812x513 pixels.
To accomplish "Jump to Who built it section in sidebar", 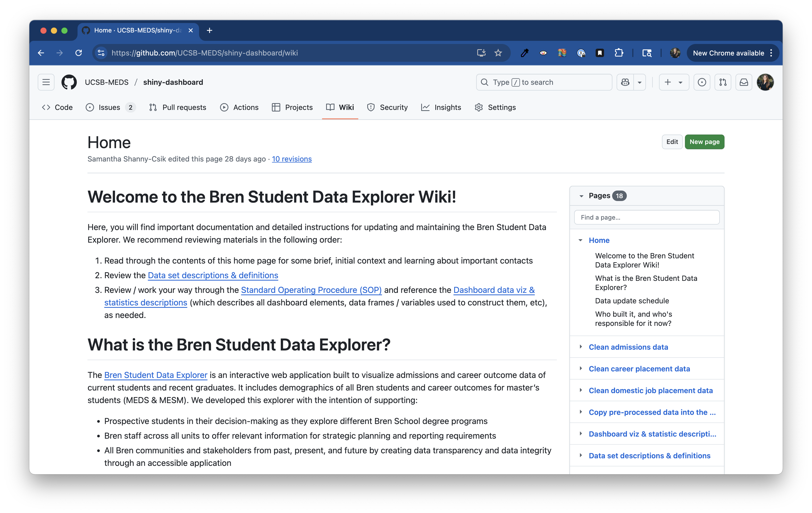I will point(633,319).
